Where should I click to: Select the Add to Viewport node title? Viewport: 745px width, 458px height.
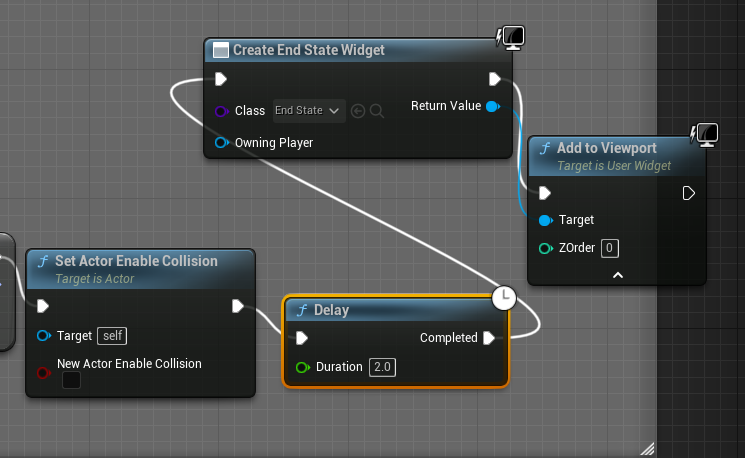point(607,148)
